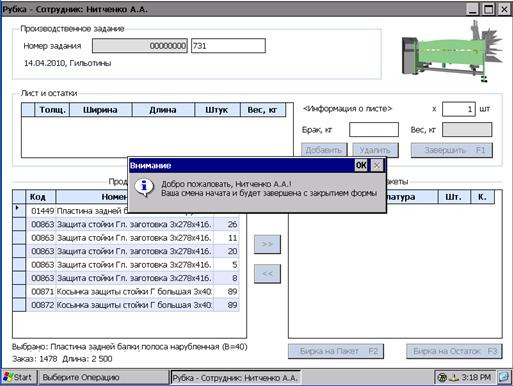Click the Бирка на Пакет F2 button
The width and height of the screenshot is (513, 386).
(x=336, y=351)
